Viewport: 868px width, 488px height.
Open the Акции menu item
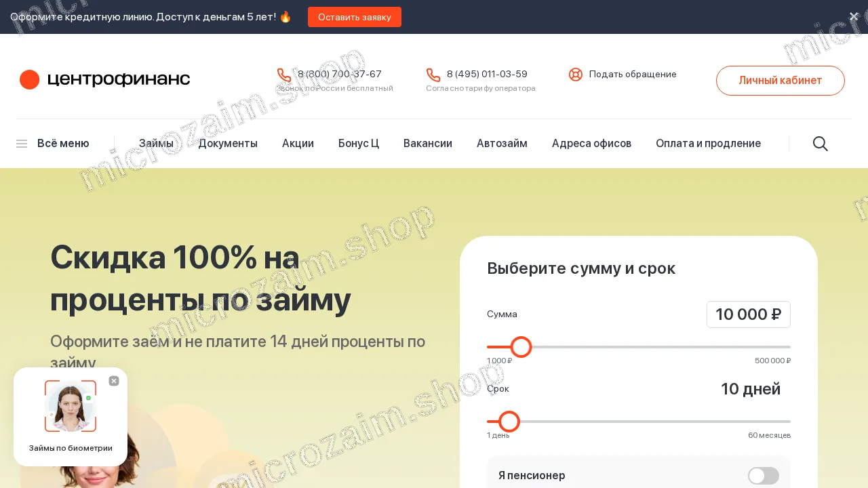[x=298, y=144]
